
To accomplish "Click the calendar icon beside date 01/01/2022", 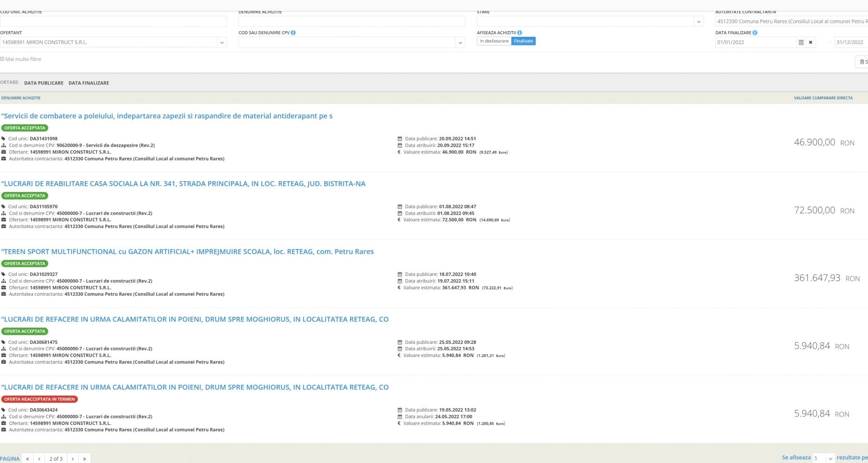I will click(x=801, y=42).
